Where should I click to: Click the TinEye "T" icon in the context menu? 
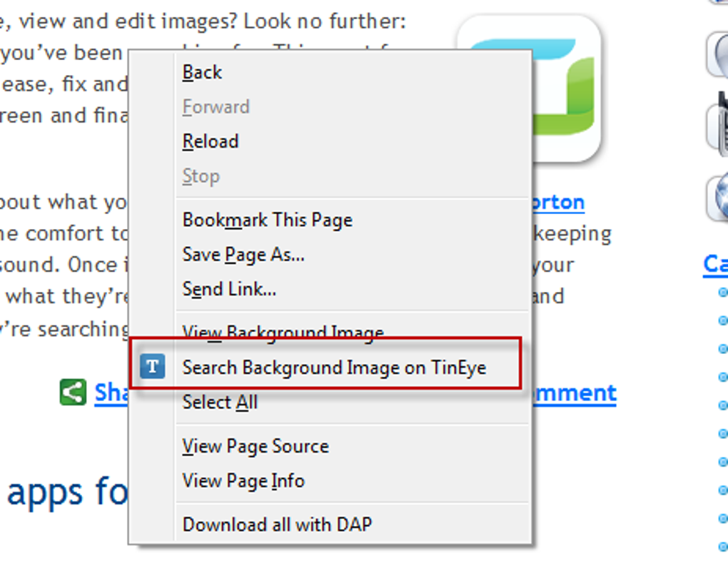pyautogui.click(x=152, y=368)
